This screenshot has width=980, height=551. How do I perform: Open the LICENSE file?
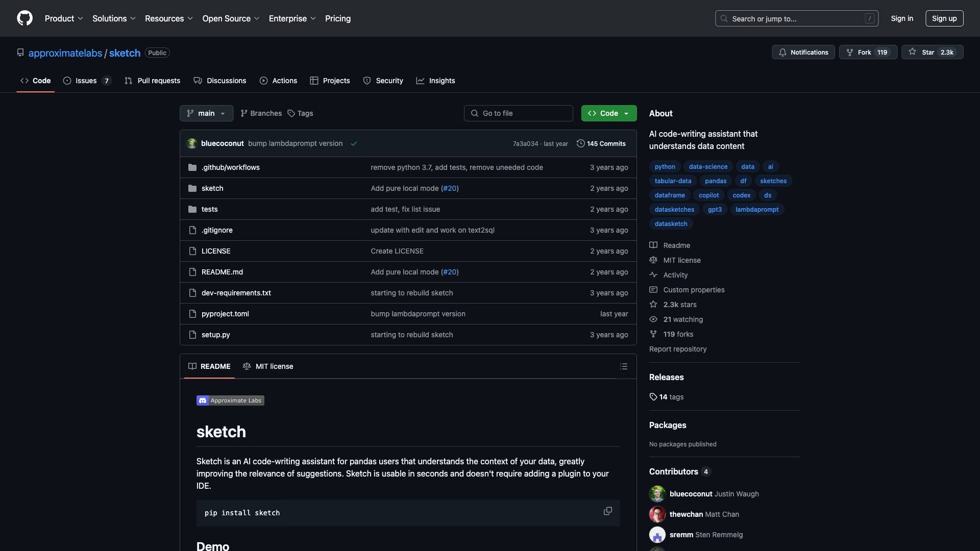click(x=216, y=251)
